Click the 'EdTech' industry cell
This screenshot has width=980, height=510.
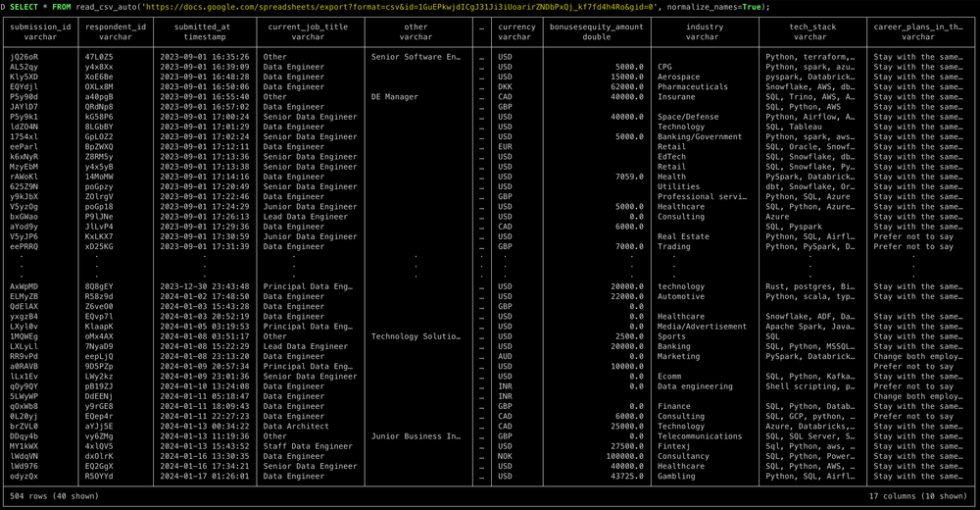(671, 157)
